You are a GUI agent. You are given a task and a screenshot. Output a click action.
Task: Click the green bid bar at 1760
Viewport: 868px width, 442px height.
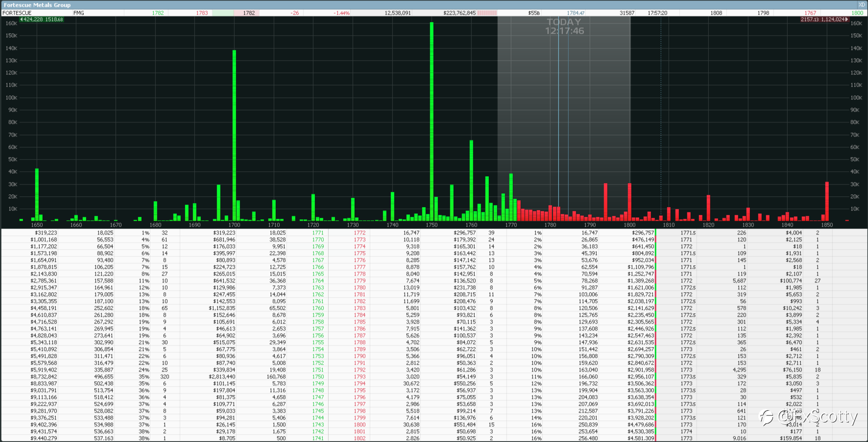(x=471, y=181)
